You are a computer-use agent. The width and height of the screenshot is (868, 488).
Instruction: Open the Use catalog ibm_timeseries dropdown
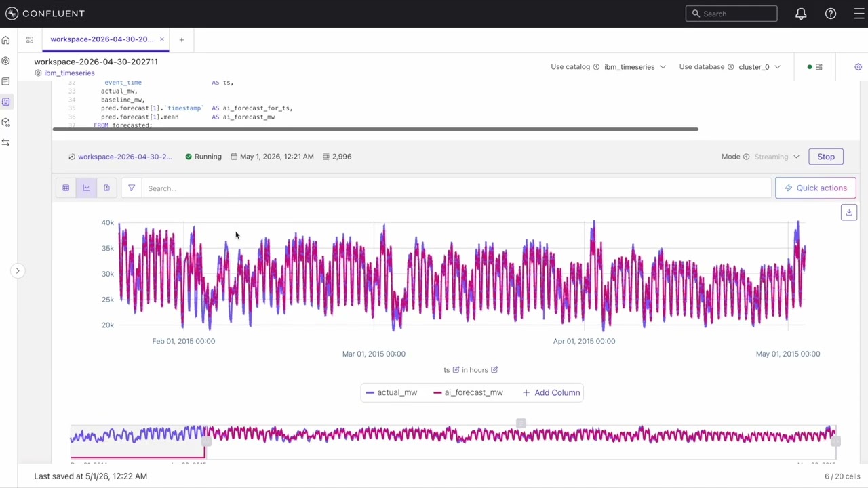pyautogui.click(x=635, y=67)
